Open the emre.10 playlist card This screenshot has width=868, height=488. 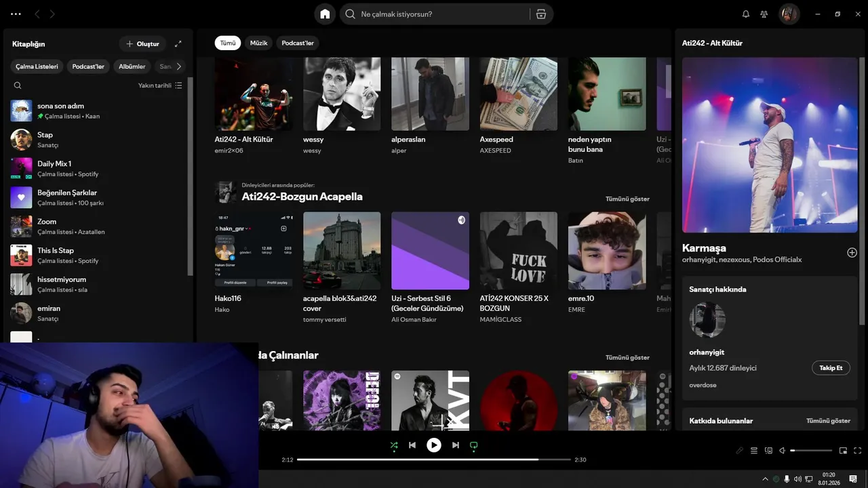point(607,263)
